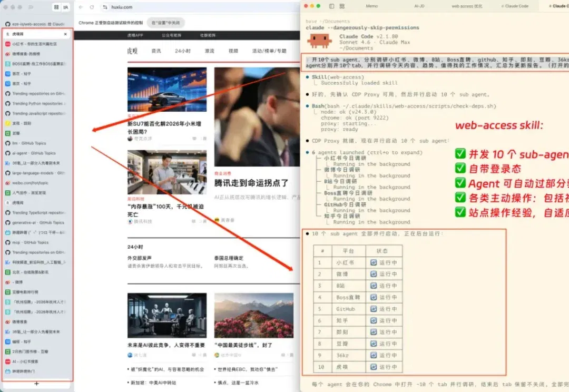This screenshot has width=569, height=392.
Task: Switch to the 小红书 - 你的生活兴趣社区 tab
Action: pyautogui.click(x=35, y=44)
